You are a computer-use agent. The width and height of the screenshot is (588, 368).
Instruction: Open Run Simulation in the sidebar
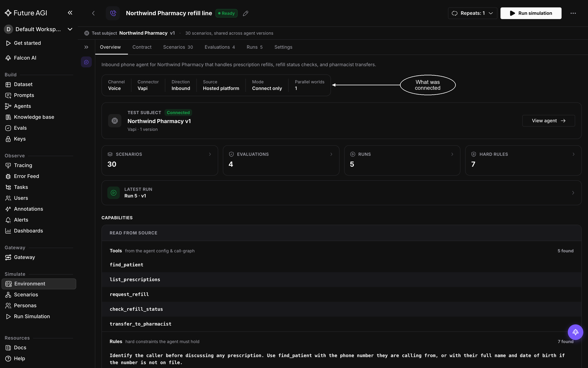tap(39, 316)
